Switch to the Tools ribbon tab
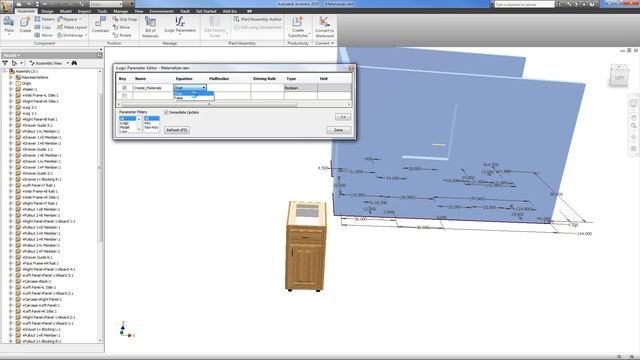This screenshot has height=360, width=640. [x=102, y=11]
